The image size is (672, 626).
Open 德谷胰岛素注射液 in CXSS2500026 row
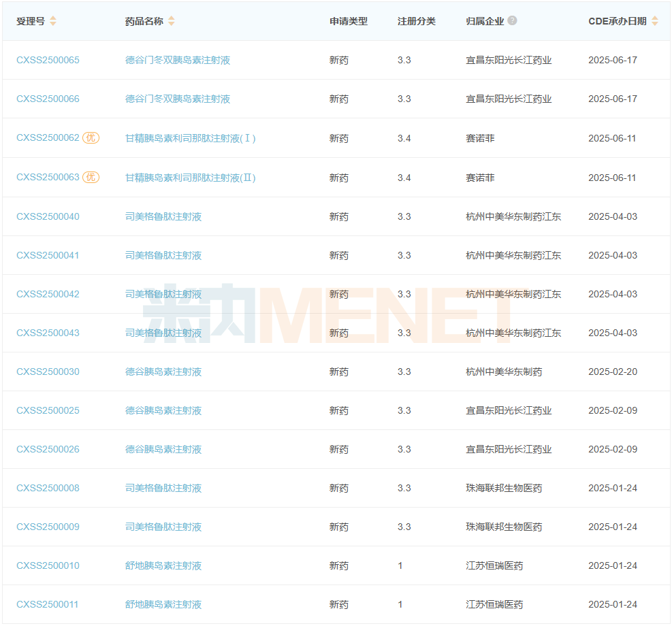pos(163,450)
